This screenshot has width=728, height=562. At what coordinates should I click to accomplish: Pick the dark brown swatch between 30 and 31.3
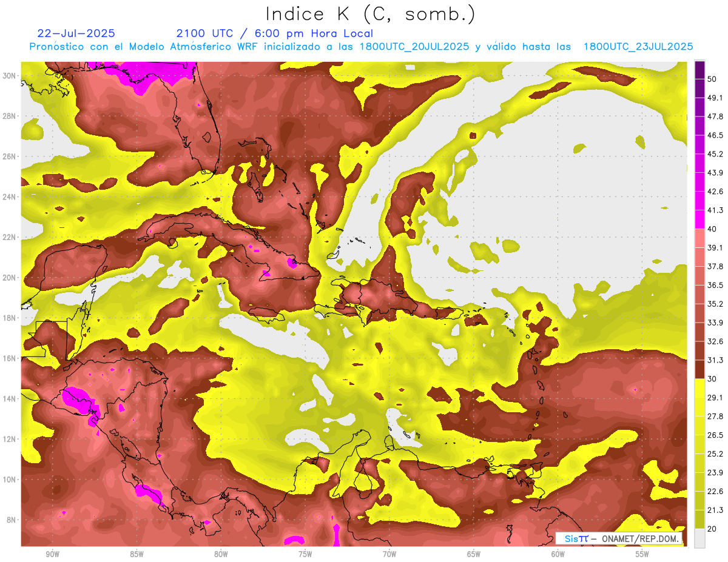[x=699, y=369]
